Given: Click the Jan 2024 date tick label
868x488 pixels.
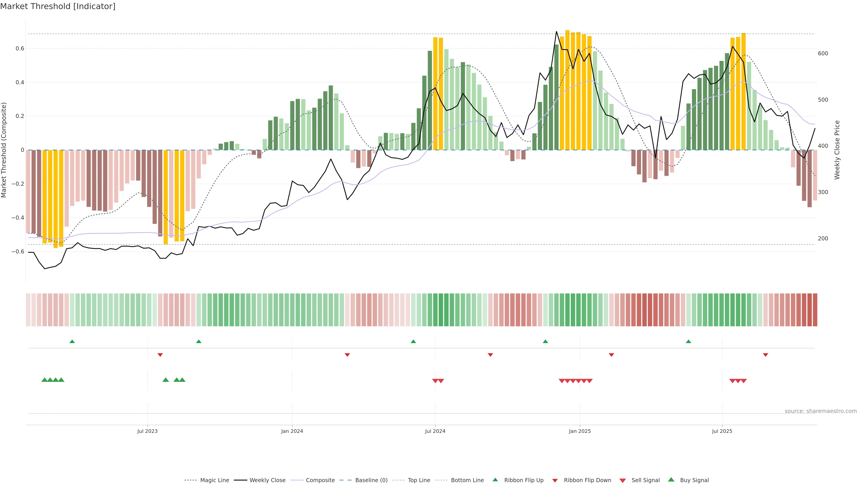Looking at the screenshot, I should click(x=292, y=431).
